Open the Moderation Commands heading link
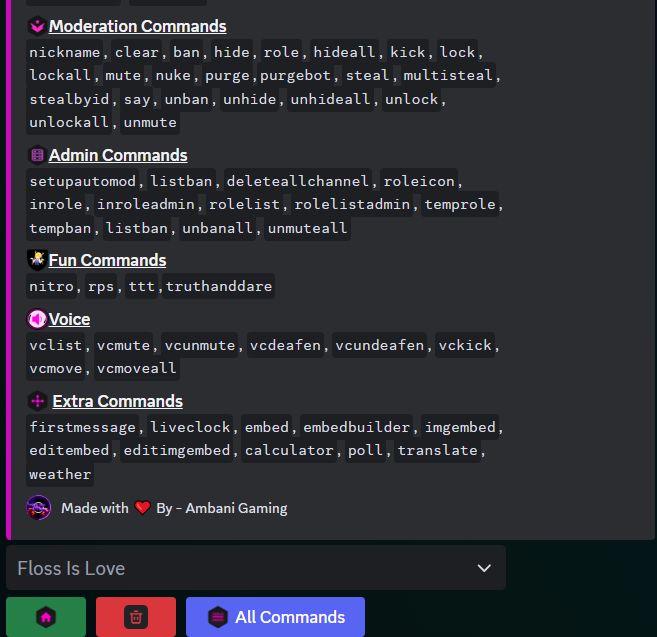Image resolution: width=657 pixels, height=637 pixels. click(x=137, y=26)
